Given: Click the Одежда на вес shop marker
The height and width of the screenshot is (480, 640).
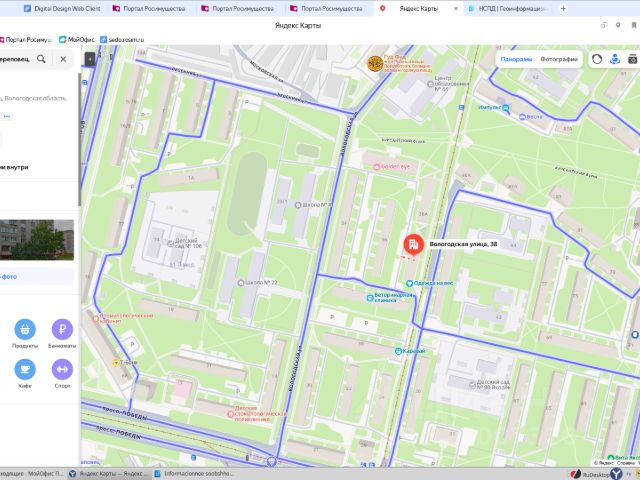Looking at the screenshot, I should [409, 283].
